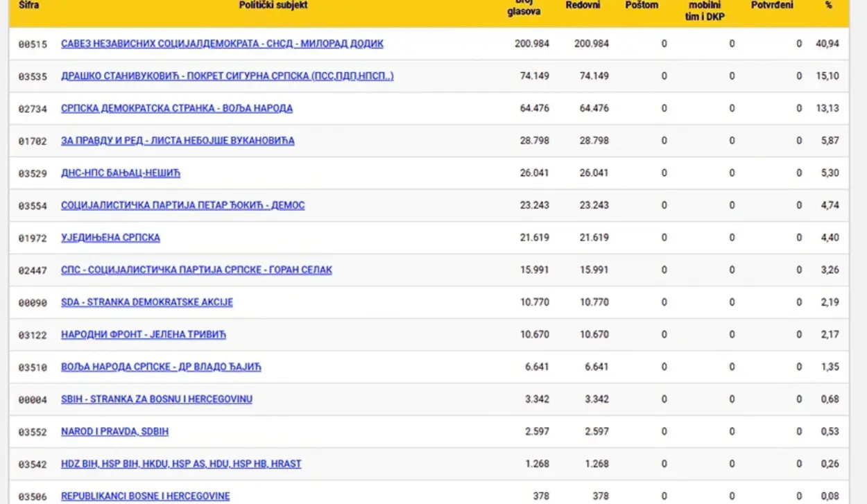Select the 3,26 percentage cell
867x504 pixels.
830,270
